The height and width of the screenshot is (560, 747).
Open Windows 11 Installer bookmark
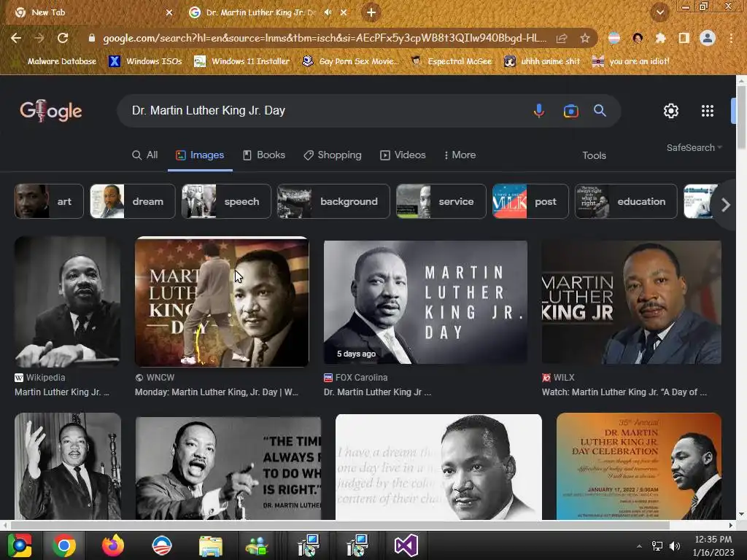[x=241, y=61]
